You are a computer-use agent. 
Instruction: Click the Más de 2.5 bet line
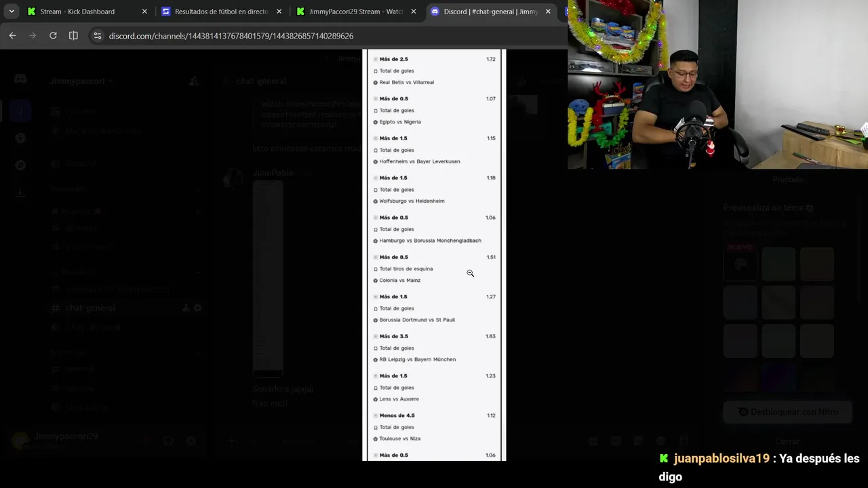click(x=394, y=59)
